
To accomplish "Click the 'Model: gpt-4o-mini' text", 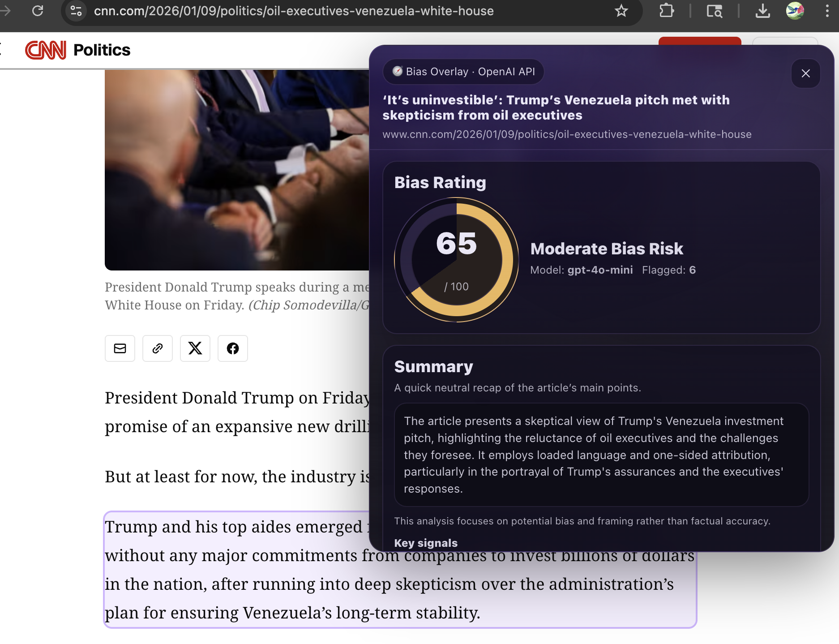I will [x=582, y=270].
